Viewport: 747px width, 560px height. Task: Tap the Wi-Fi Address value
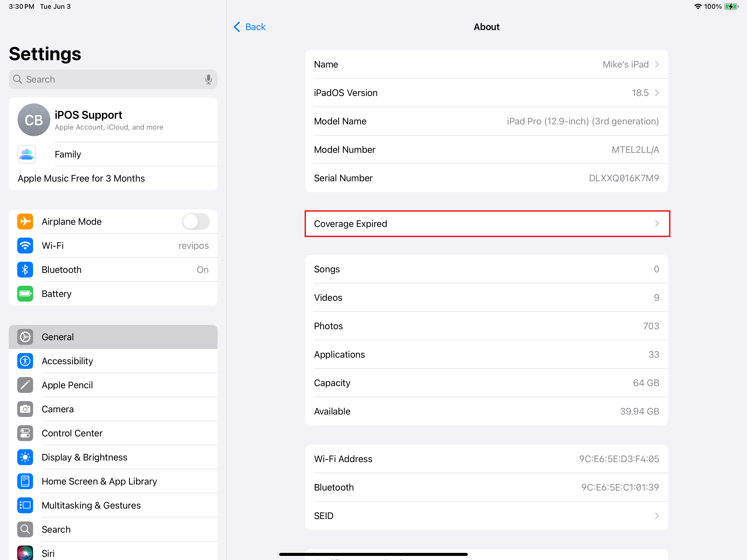pyautogui.click(x=619, y=459)
